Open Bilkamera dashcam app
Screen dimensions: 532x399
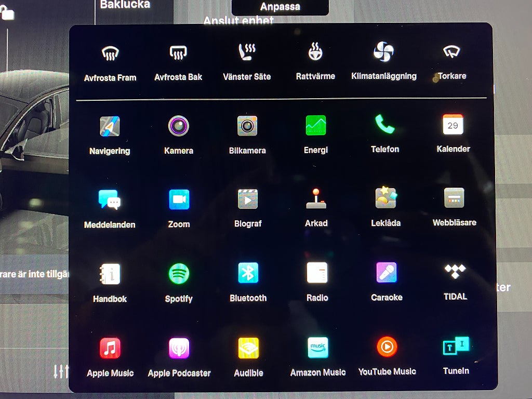(x=247, y=126)
